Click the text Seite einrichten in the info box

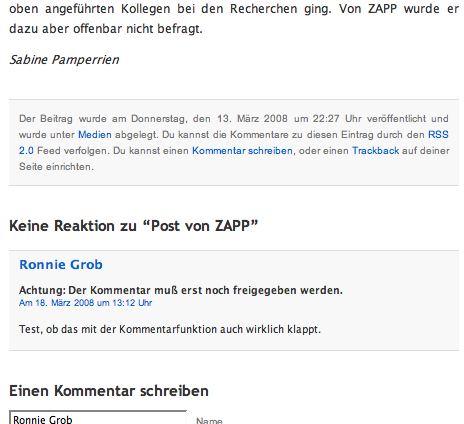click(56, 167)
